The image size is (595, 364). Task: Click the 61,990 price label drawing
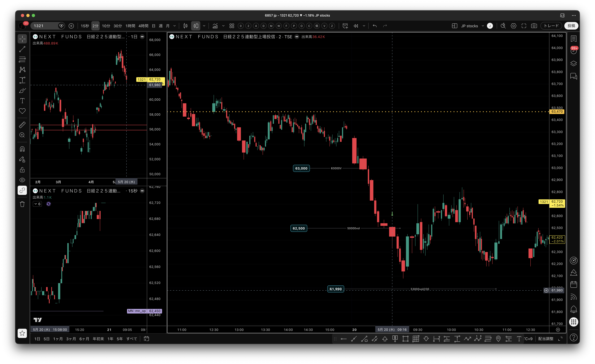click(x=336, y=289)
